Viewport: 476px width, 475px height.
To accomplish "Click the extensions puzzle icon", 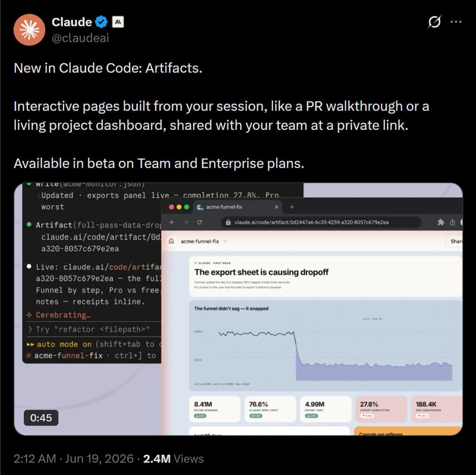I will tap(441, 223).
